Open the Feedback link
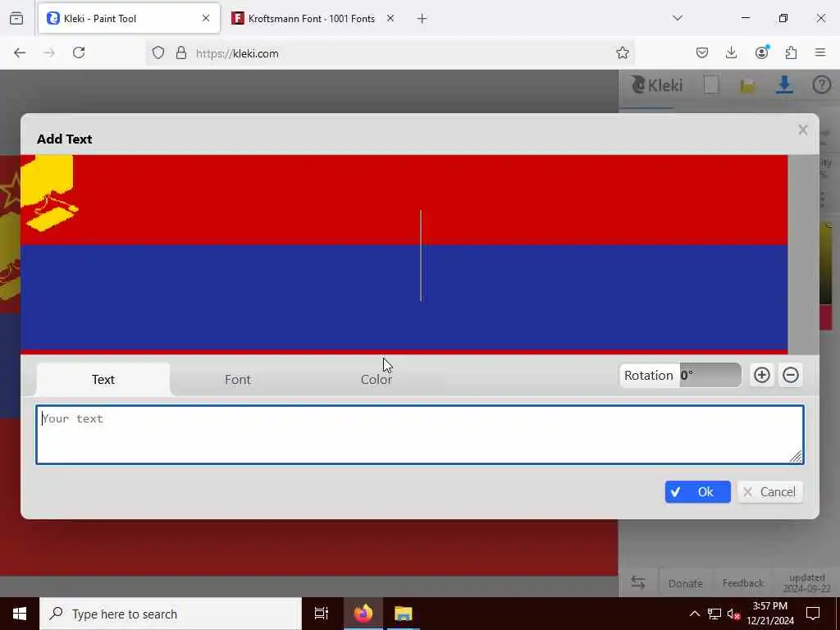The width and height of the screenshot is (840, 630). click(x=742, y=583)
